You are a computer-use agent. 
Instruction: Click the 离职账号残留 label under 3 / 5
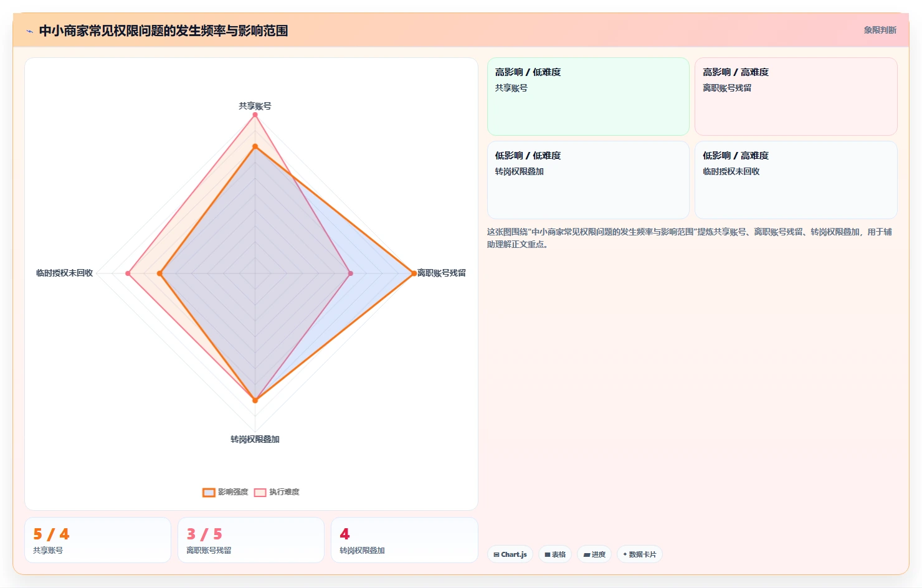pyautogui.click(x=209, y=551)
